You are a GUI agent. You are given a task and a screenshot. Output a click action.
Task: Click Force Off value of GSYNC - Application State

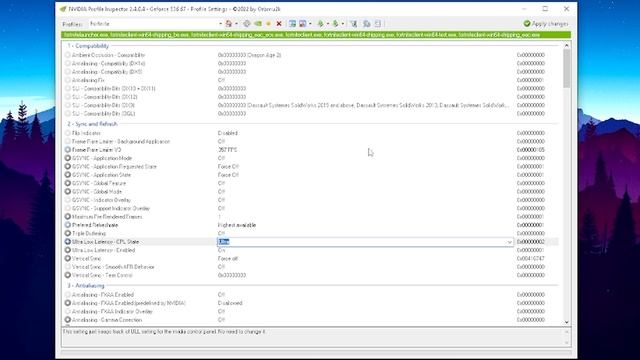pyautogui.click(x=228, y=175)
